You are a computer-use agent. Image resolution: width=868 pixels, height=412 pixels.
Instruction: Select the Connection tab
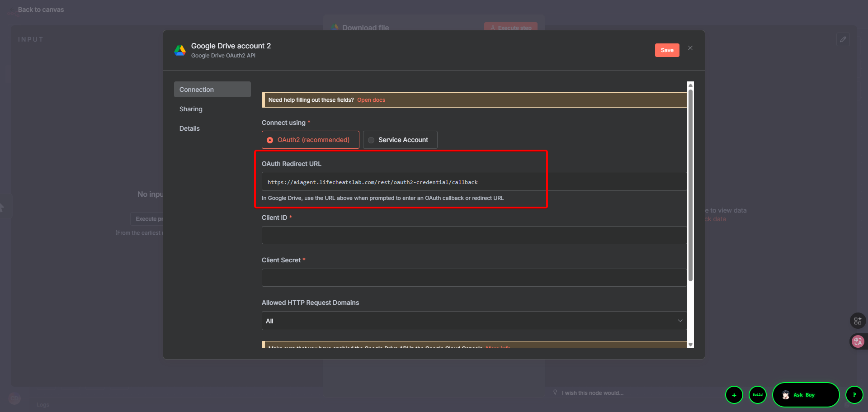pos(212,90)
